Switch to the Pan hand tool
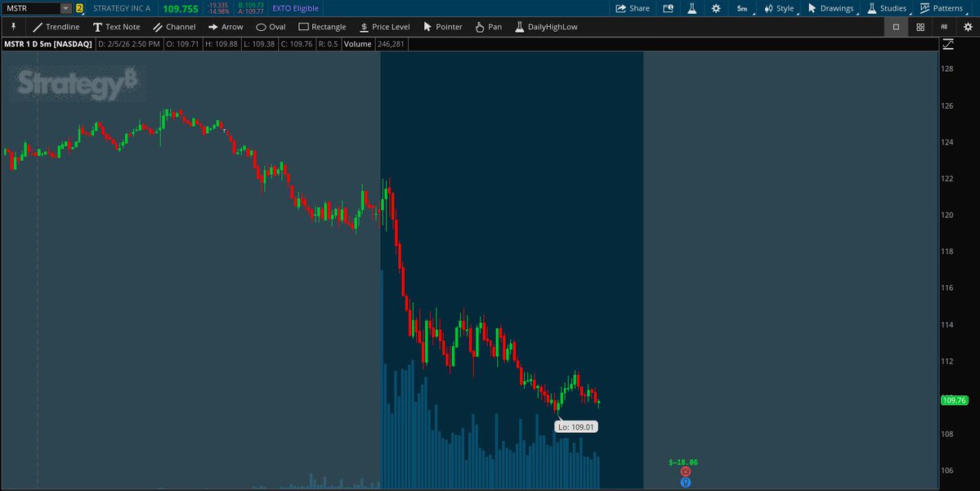 pyautogui.click(x=488, y=26)
